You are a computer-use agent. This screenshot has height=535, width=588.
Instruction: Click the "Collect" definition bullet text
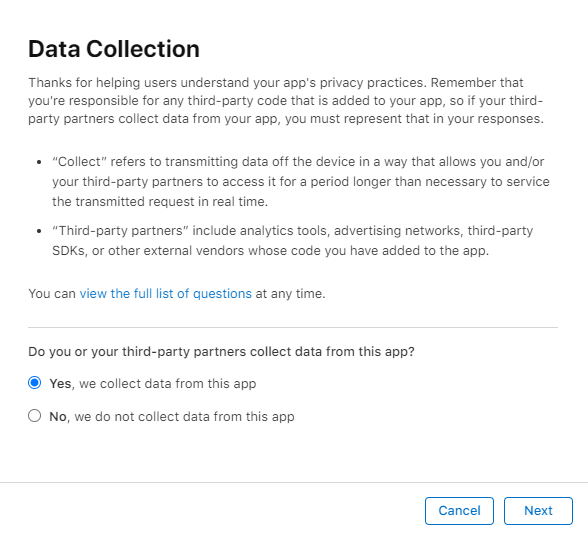(301, 181)
